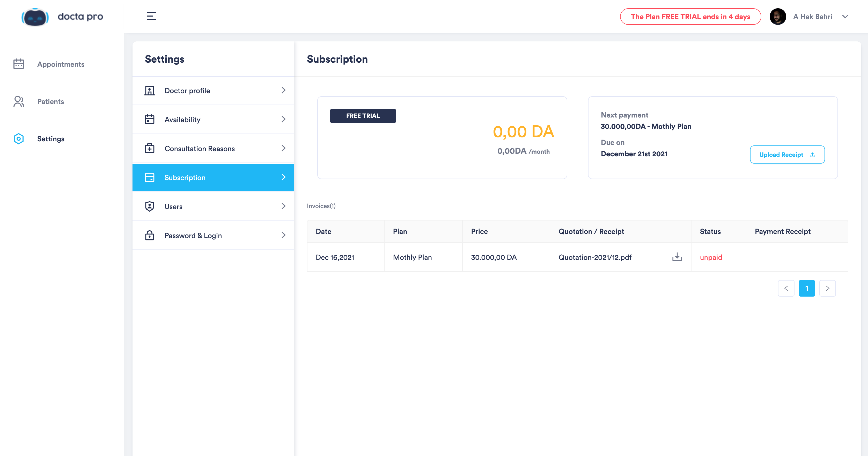Navigate to next invoice page
The width and height of the screenshot is (868, 456).
[x=827, y=288]
